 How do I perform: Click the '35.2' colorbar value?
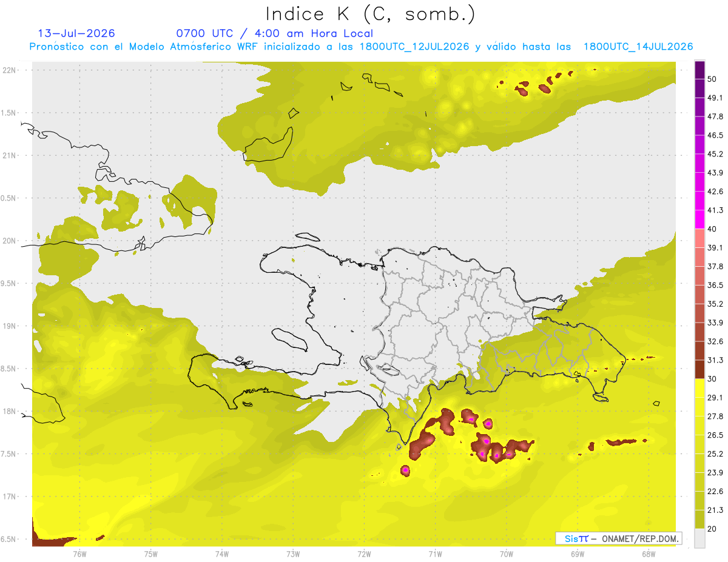coord(715,304)
